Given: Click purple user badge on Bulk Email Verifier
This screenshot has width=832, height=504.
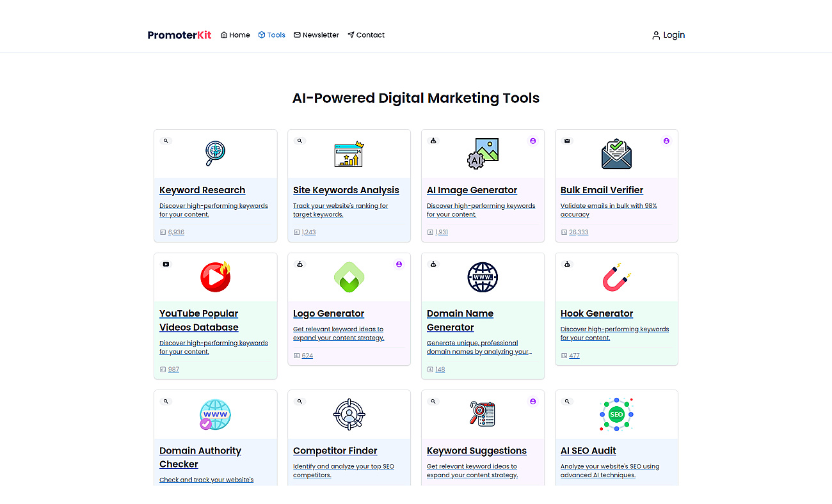Looking at the screenshot, I should pos(666,141).
